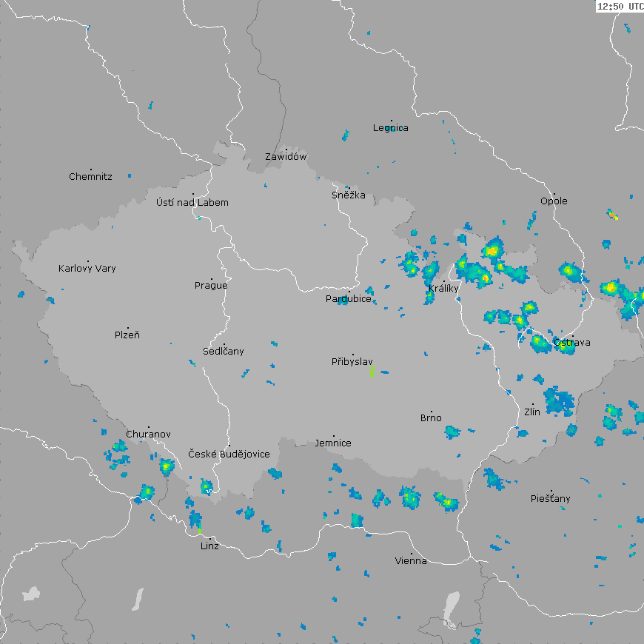Screen dimensions: 644x644
Task: Click the Piešťany city label
Action: pyautogui.click(x=551, y=499)
